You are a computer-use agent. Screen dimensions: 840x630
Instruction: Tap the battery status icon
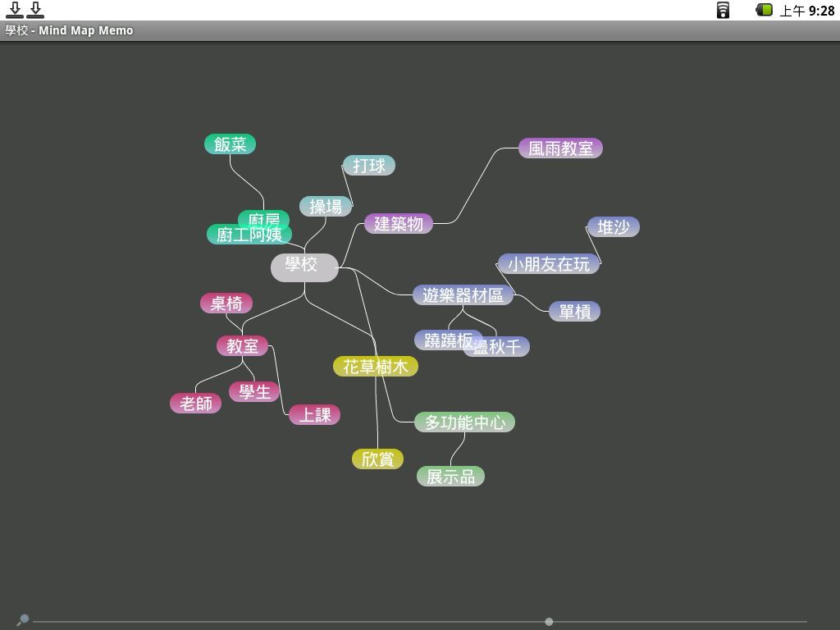tap(764, 10)
